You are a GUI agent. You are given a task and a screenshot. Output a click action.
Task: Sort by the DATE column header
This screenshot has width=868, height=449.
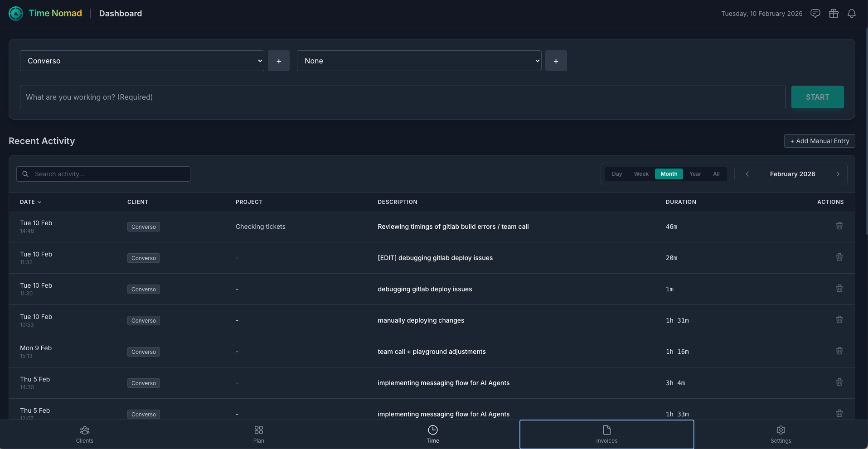pos(31,202)
